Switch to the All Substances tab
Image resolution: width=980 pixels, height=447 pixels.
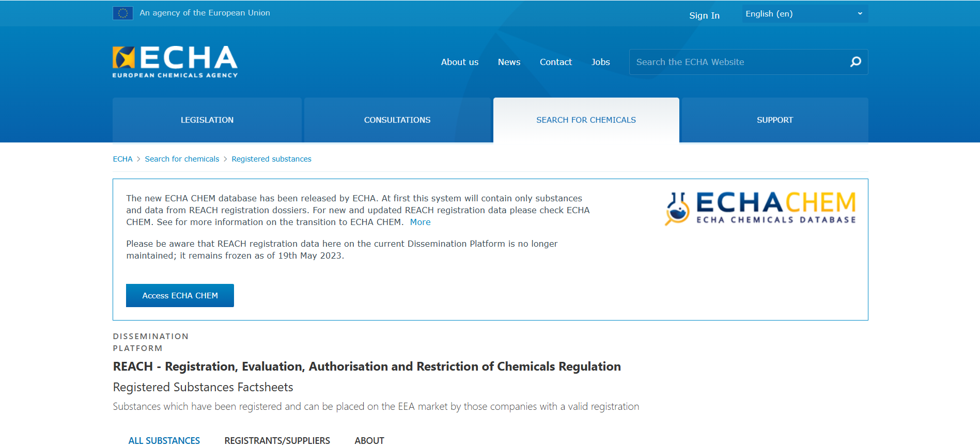pos(164,440)
